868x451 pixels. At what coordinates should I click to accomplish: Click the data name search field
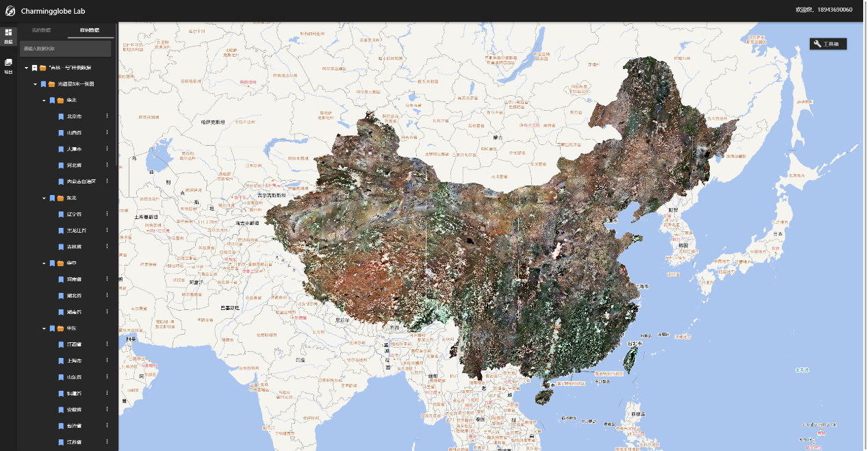(x=65, y=49)
